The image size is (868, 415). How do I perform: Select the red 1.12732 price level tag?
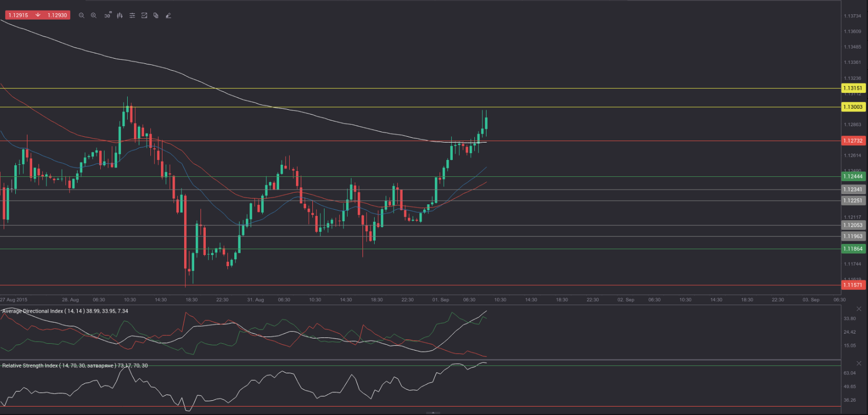tap(852, 141)
